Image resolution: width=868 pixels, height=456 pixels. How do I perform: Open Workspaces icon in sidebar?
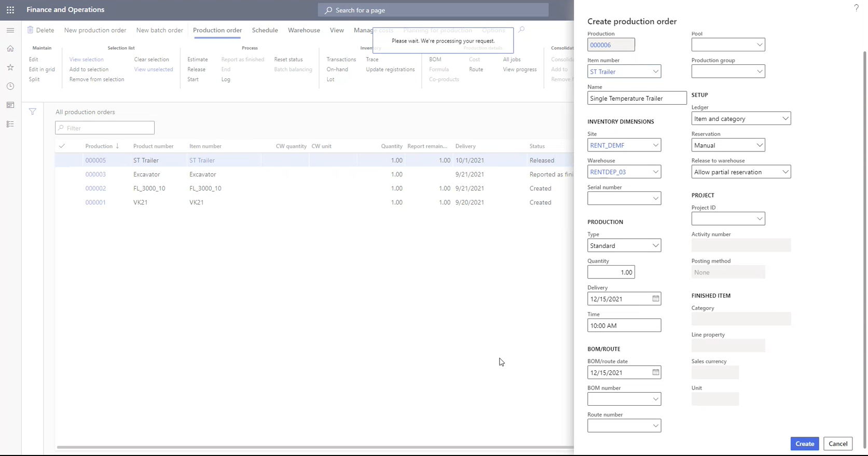coord(10,105)
